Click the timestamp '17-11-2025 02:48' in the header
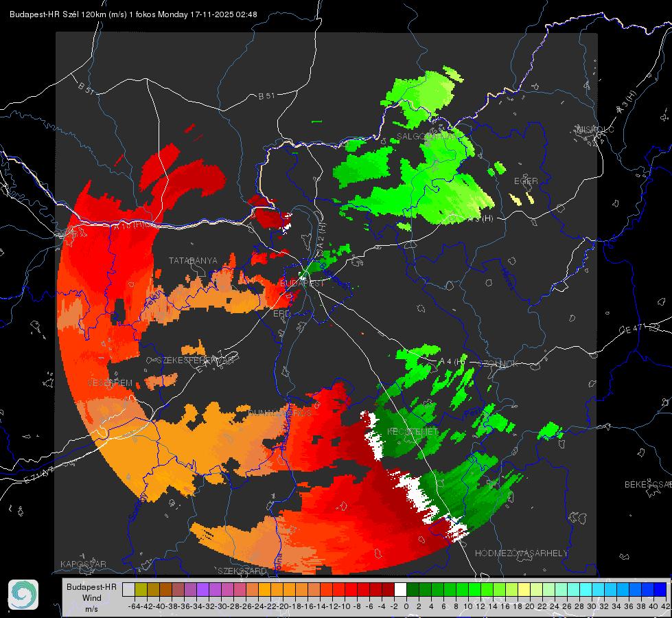Screen dimensions: 672x618 tap(223, 14)
